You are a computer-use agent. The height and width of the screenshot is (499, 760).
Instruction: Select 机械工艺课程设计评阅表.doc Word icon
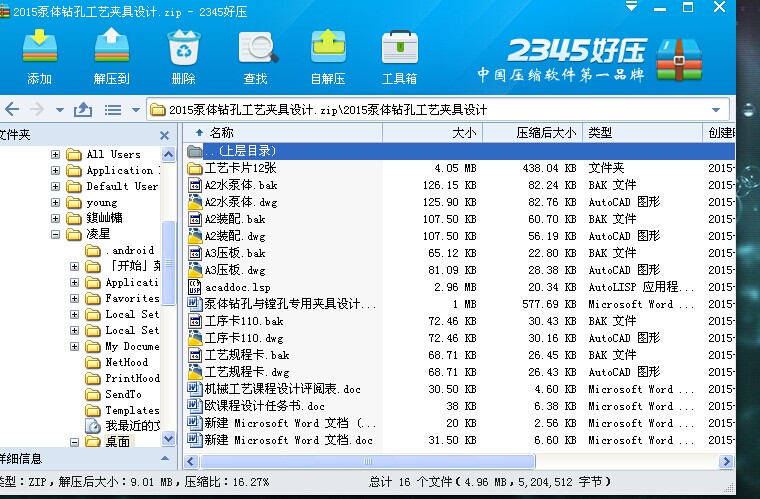(195, 389)
